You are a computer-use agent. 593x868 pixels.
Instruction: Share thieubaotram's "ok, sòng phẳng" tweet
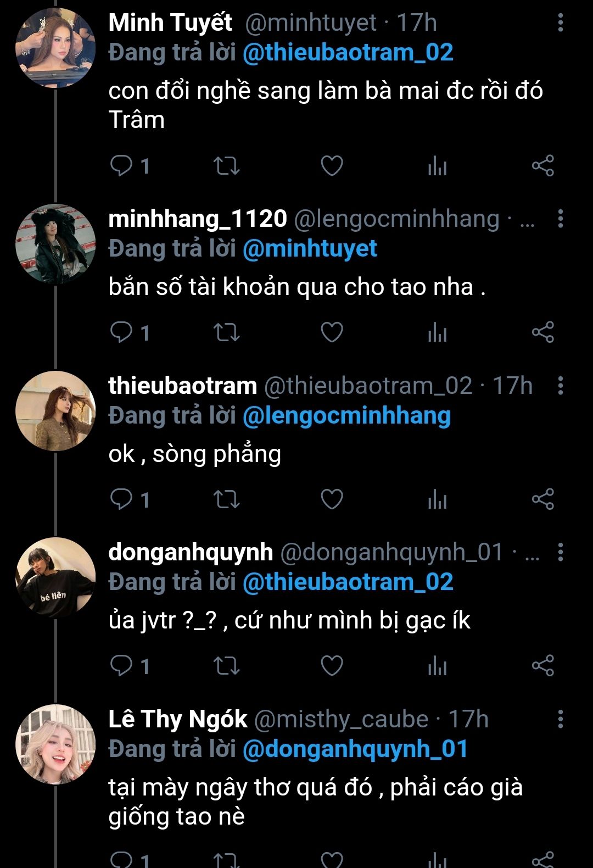[542, 499]
